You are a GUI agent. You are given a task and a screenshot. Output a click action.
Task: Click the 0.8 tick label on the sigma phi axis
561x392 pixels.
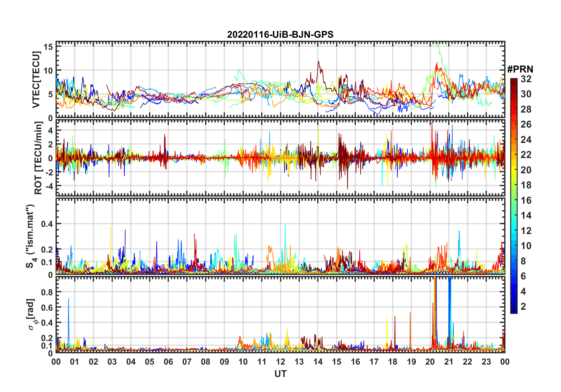47,292
